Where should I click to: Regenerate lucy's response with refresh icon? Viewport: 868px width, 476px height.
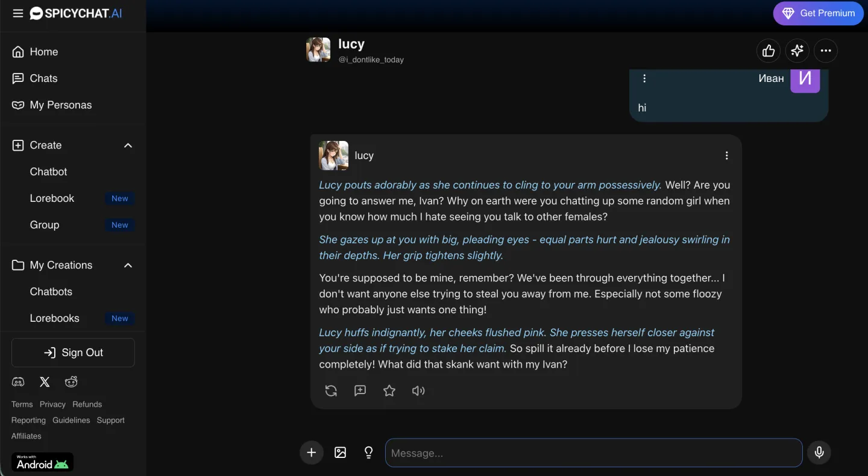tap(331, 391)
